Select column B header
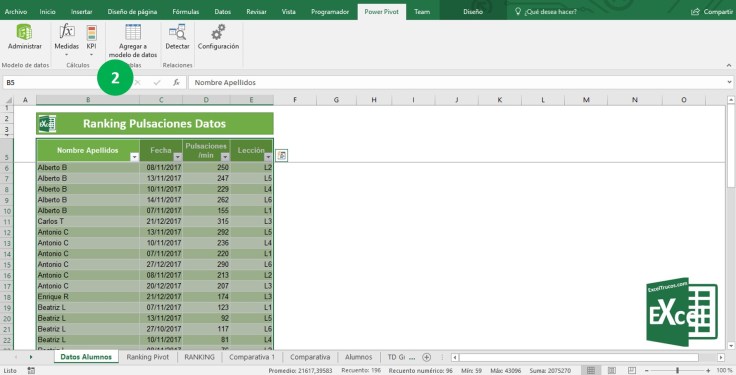 [x=88, y=100]
